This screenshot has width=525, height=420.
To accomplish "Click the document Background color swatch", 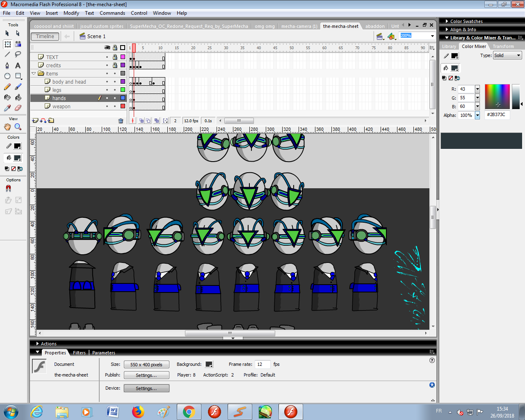I will pos(209,364).
